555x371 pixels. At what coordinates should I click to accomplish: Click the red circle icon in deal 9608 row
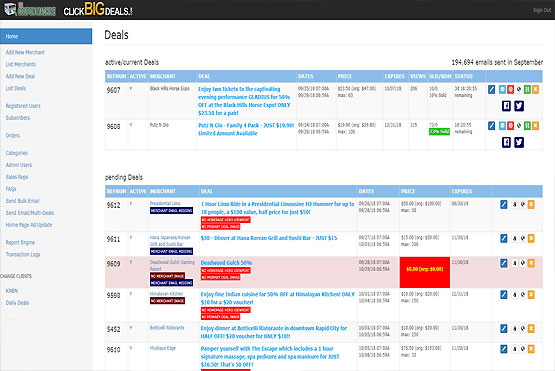(x=510, y=126)
